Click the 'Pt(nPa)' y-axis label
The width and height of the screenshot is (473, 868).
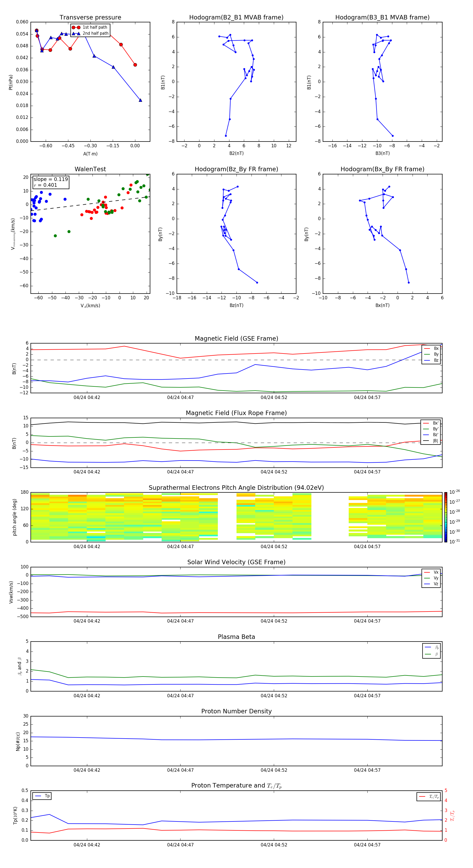click(x=11, y=82)
